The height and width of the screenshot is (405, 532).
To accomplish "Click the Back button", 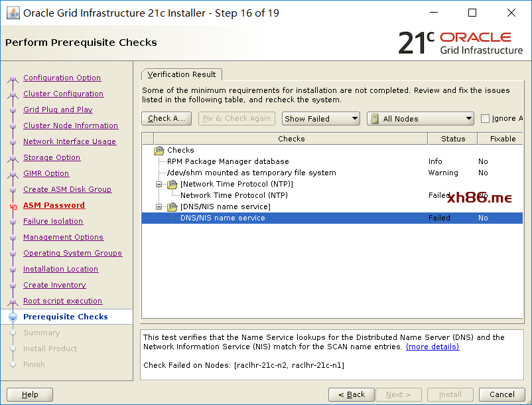I will (x=351, y=394).
